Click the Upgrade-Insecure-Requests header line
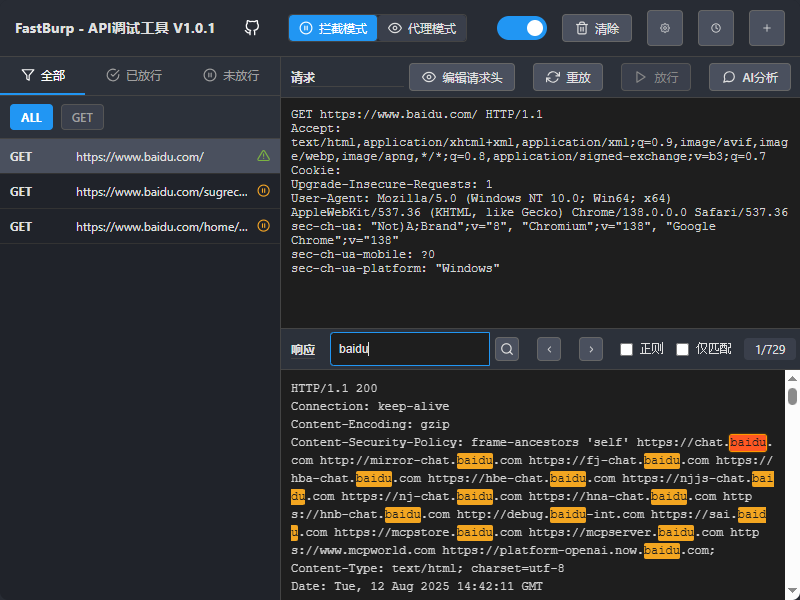Screen dimensions: 800x600 391,184
